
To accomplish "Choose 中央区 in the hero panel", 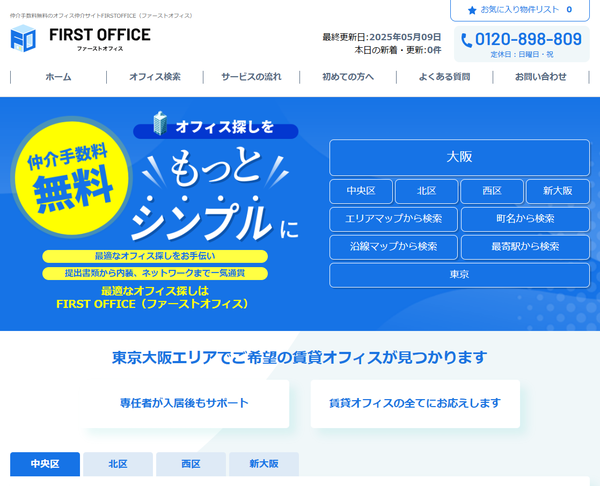I will [361, 191].
